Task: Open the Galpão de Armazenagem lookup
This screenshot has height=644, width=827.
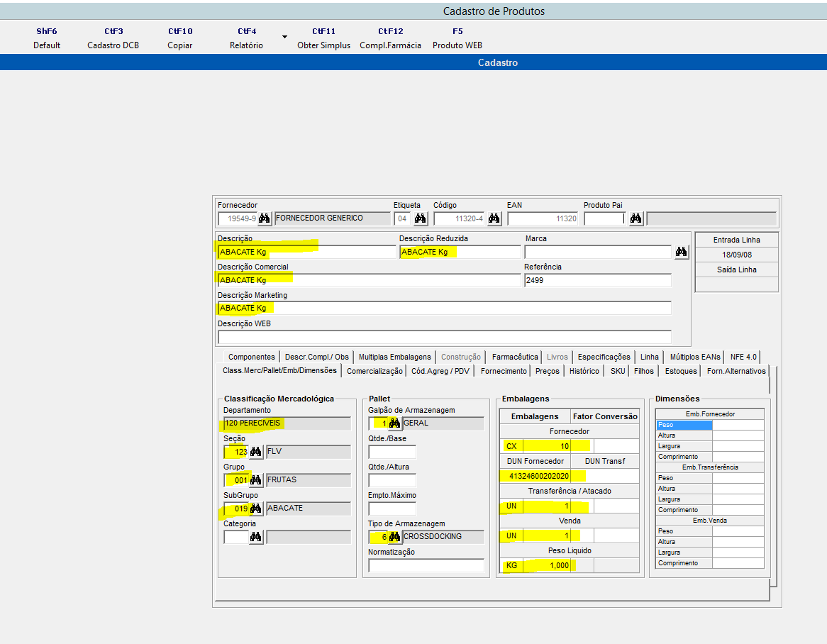Action: (x=394, y=423)
